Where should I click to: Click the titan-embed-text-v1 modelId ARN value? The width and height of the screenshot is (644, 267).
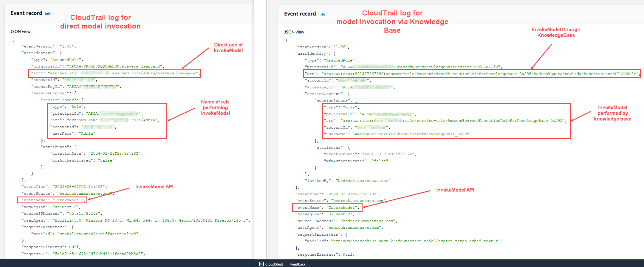point(417,241)
